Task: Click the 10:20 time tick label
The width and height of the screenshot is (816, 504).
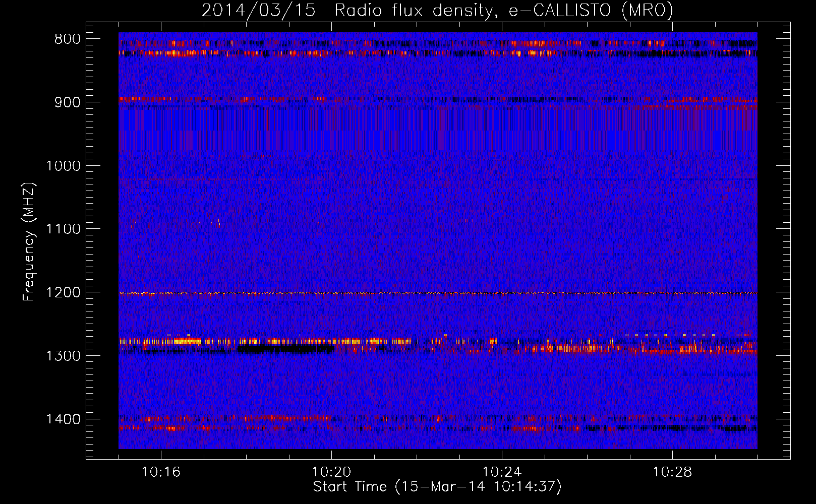Action: click(331, 472)
